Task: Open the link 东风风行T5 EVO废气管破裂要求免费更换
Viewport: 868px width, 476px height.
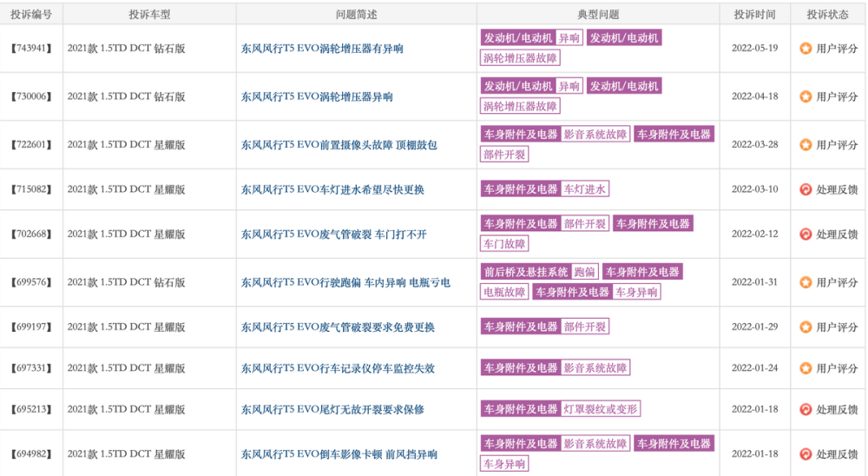Action: [338, 327]
